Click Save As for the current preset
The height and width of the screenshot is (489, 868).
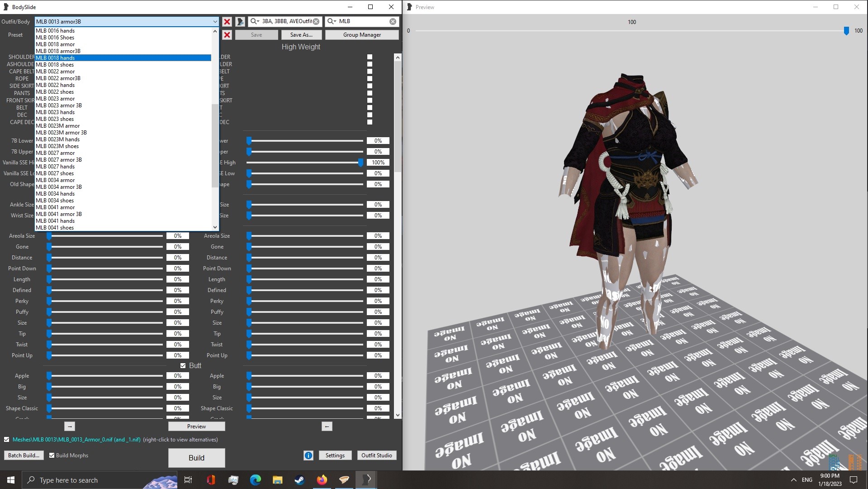click(301, 34)
